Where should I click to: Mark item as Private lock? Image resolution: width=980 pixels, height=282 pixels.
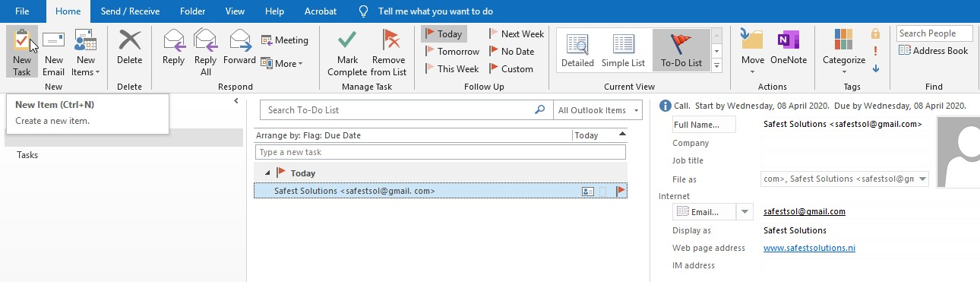[876, 34]
